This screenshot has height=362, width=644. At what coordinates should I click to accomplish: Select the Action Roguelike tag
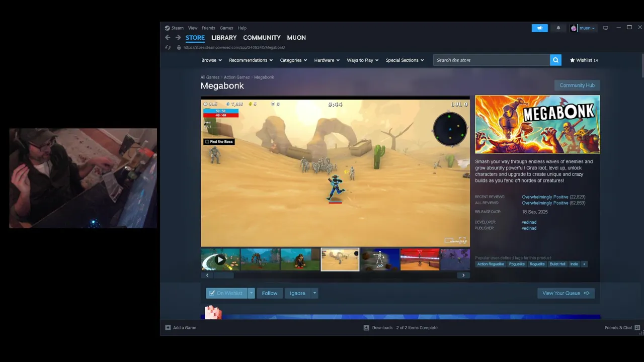(491, 264)
